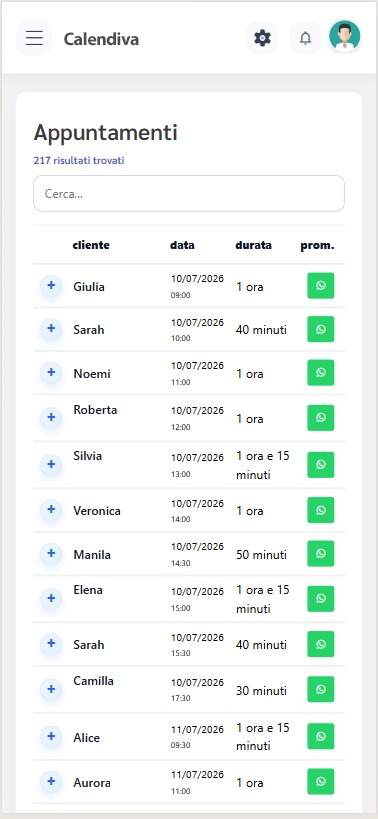378x819 pixels.
Task: Send WhatsApp reminder to Manila
Action: 321,554
